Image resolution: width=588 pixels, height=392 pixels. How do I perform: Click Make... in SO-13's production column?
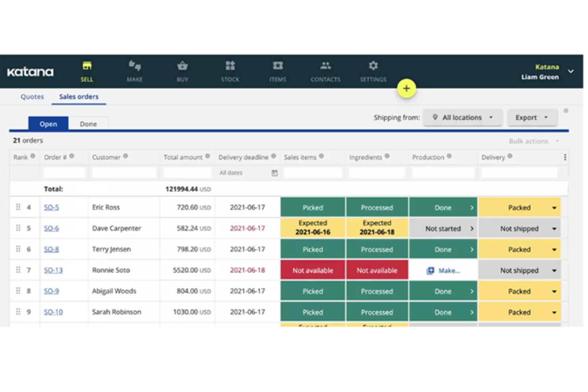point(449,270)
